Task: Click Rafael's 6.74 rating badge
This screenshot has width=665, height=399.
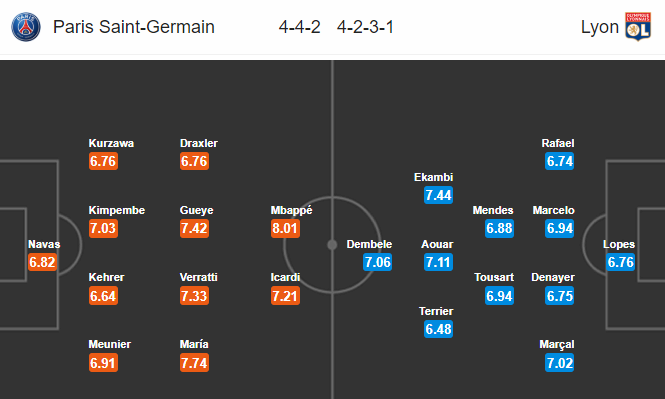Action: 559,161
